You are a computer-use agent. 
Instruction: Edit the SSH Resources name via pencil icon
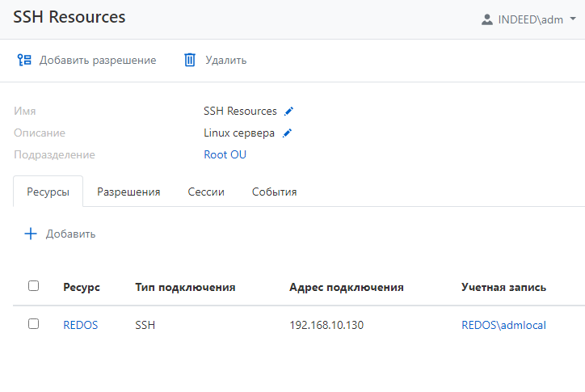[x=289, y=112]
